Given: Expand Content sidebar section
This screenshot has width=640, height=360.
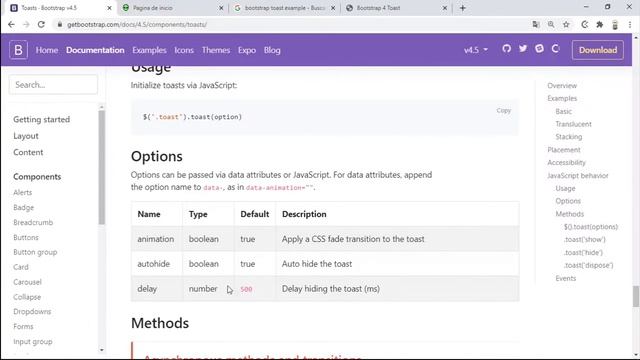Looking at the screenshot, I should tap(28, 152).
